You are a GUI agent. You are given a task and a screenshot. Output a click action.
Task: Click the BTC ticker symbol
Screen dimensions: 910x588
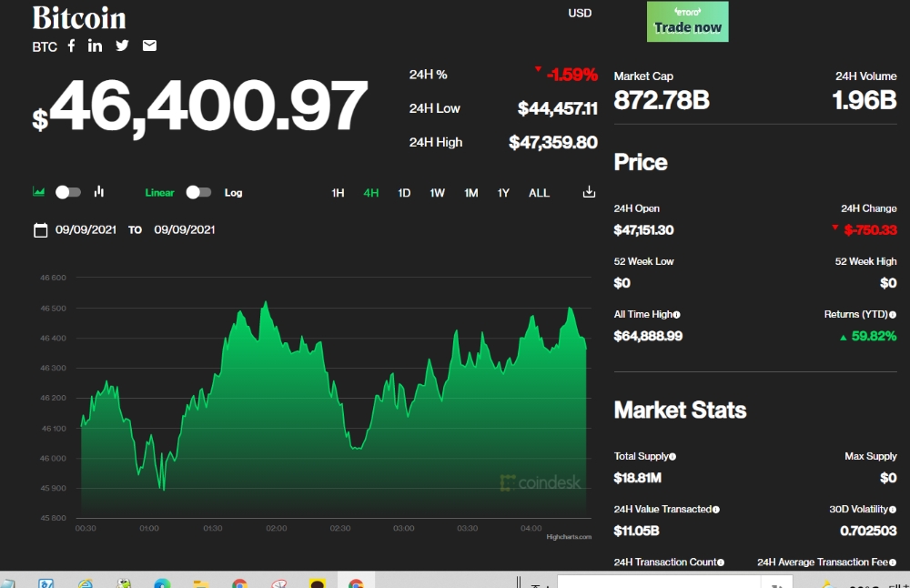[x=45, y=47]
